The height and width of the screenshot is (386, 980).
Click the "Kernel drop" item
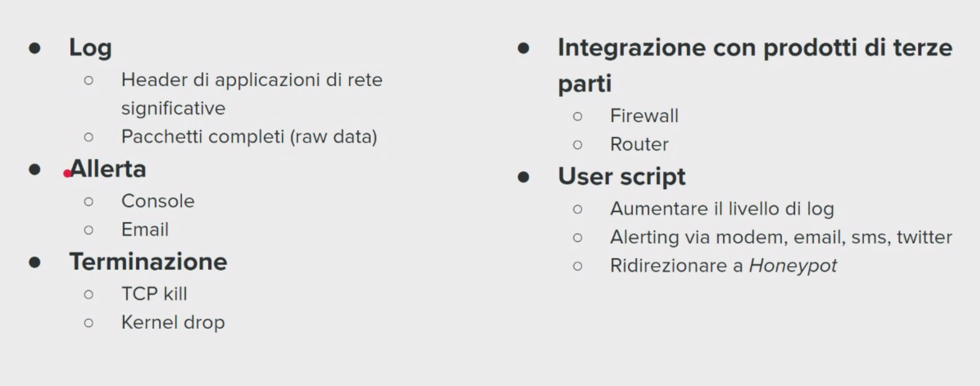click(173, 323)
